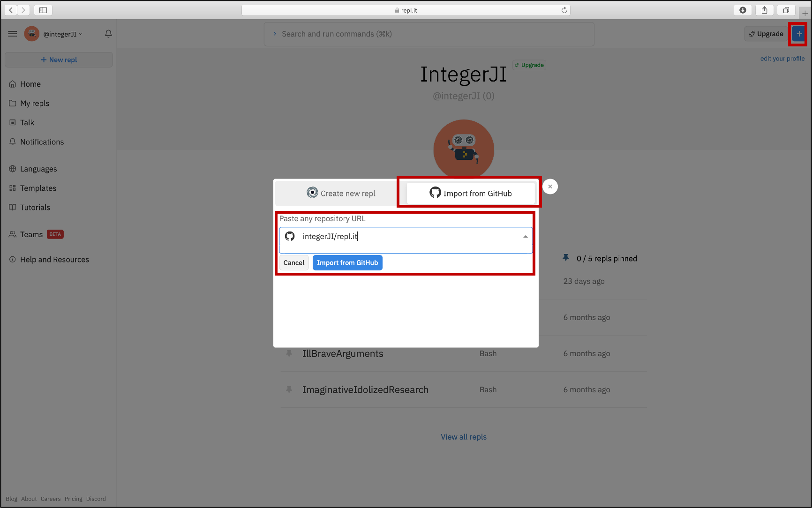Reload page via address bar refresh icon
812x508 pixels.
(x=564, y=10)
